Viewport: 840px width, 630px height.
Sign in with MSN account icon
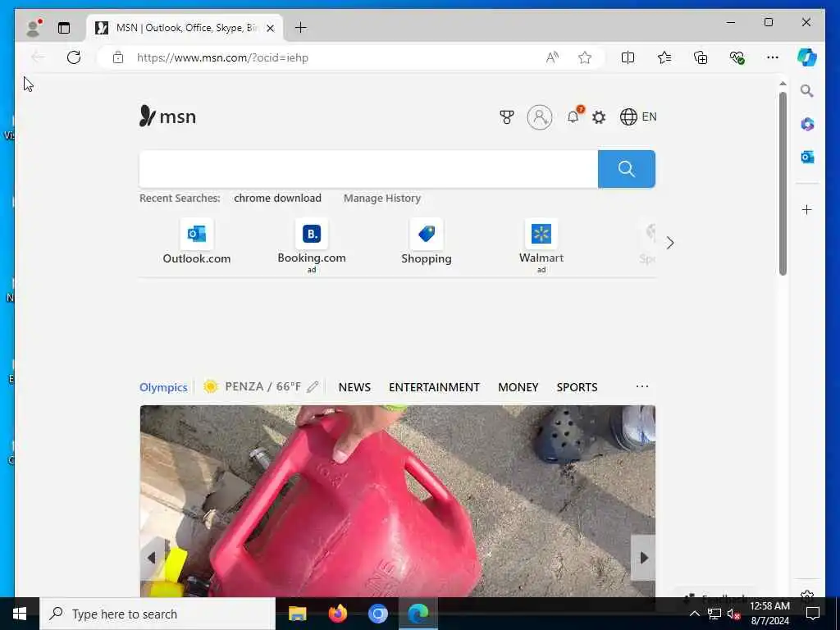click(540, 116)
